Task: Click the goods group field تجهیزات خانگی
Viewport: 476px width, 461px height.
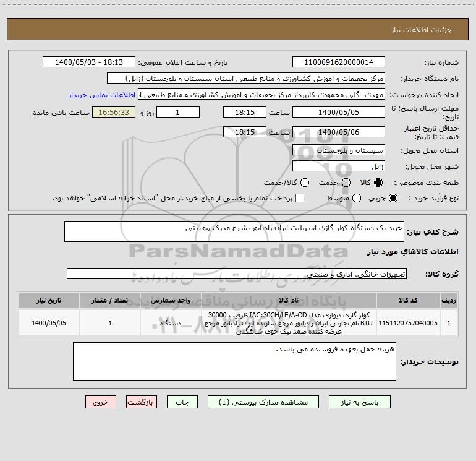Action: click(x=237, y=274)
